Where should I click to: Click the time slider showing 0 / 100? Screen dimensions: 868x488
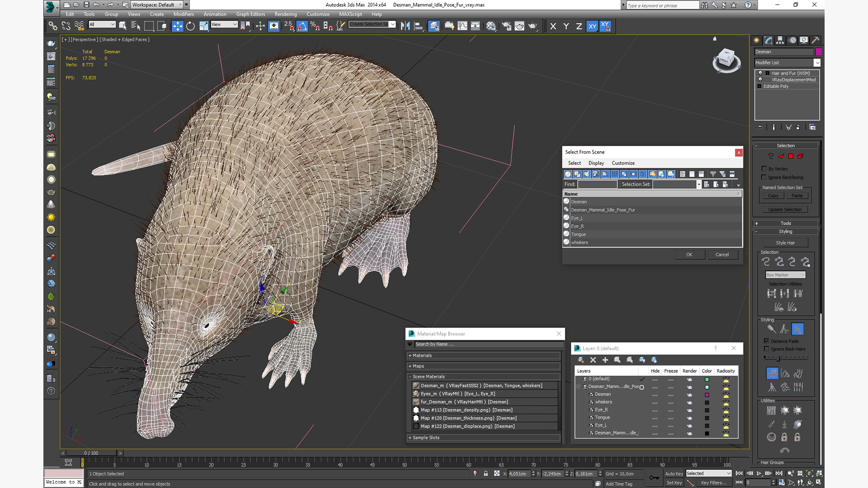tap(91, 453)
